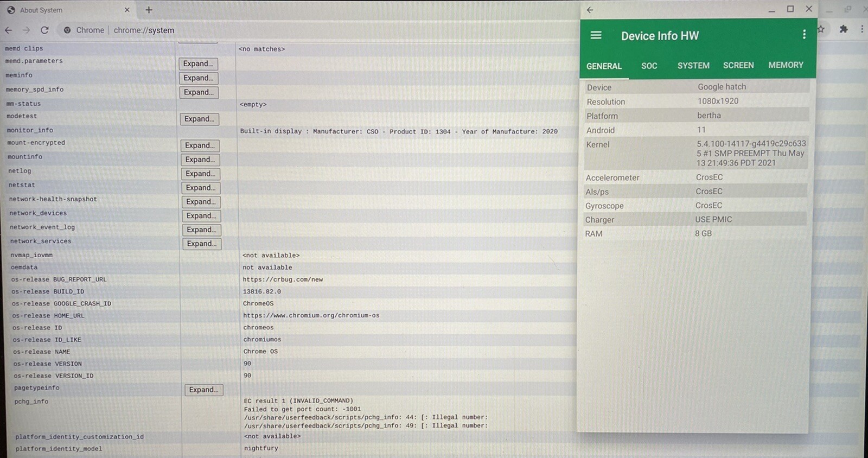Screen dimensions: 868x458
Task: Click the Platform value 'bertha'
Action: pos(709,116)
